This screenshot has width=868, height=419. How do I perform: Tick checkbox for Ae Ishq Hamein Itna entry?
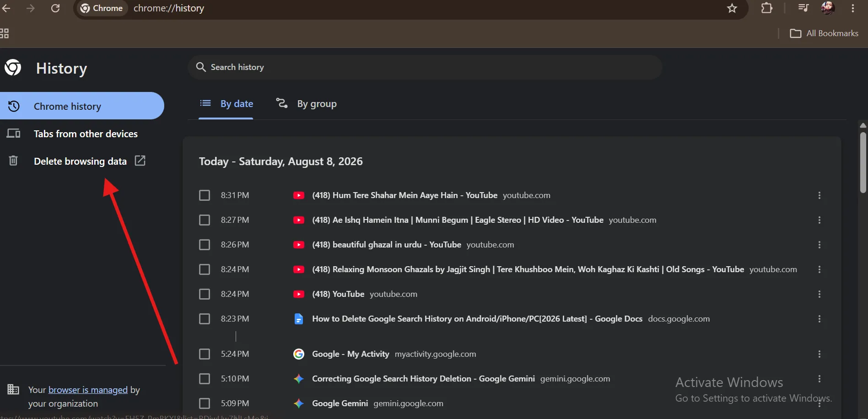click(205, 220)
